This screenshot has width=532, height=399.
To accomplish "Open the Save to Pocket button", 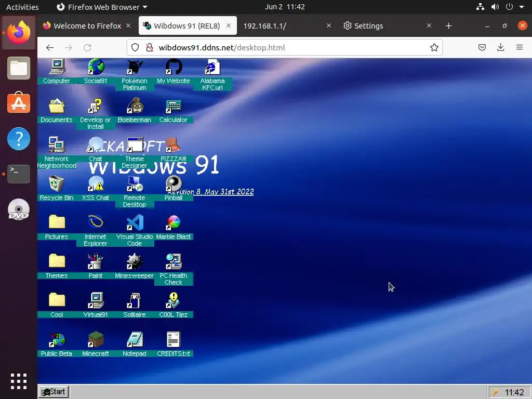I will pos(482,47).
